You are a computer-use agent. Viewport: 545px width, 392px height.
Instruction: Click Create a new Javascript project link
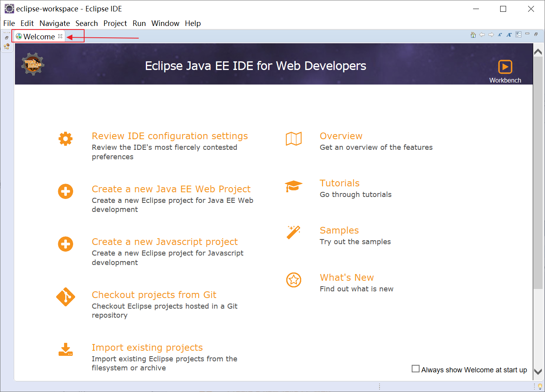click(x=164, y=242)
